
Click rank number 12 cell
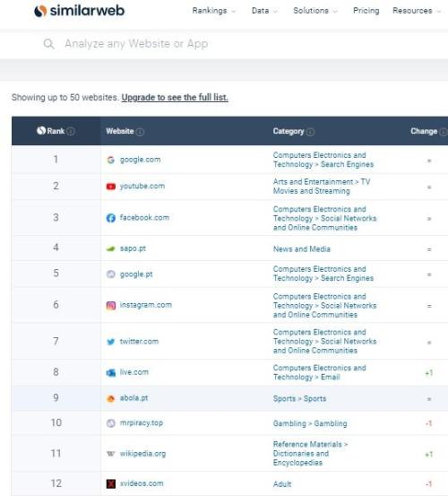click(x=56, y=483)
